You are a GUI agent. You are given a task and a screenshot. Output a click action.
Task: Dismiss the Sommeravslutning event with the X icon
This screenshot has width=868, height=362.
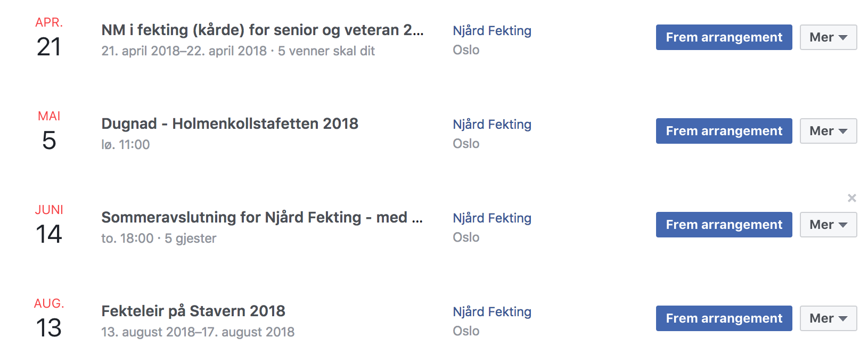coord(851,198)
